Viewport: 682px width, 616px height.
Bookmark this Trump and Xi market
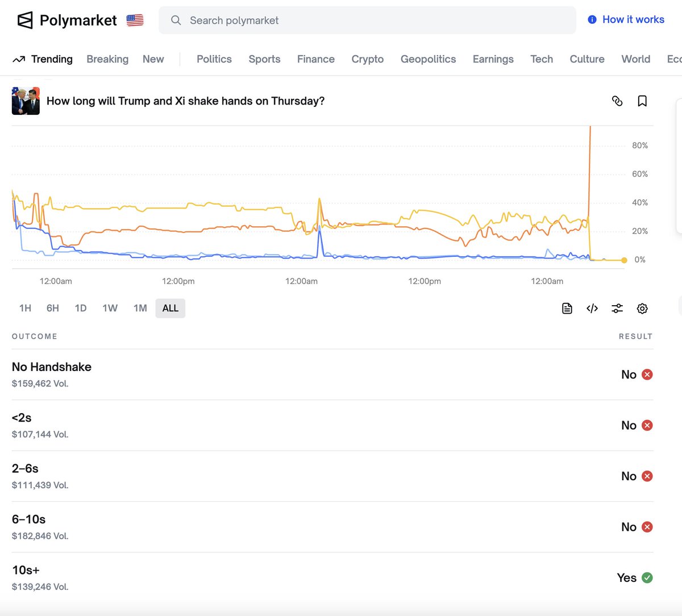(642, 101)
